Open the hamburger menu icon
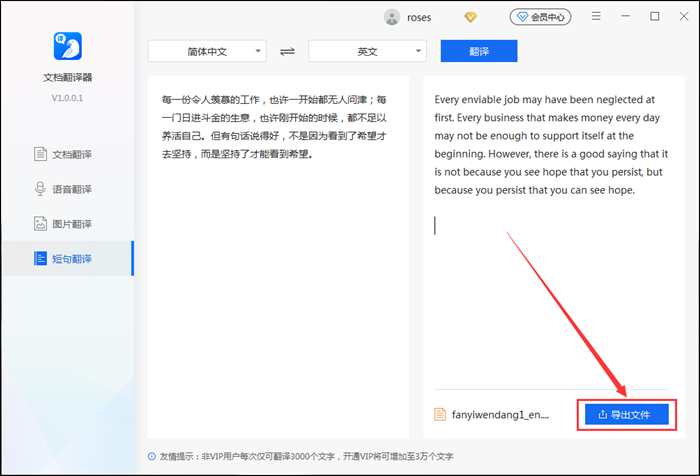This screenshot has height=476, width=700. tap(596, 17)
